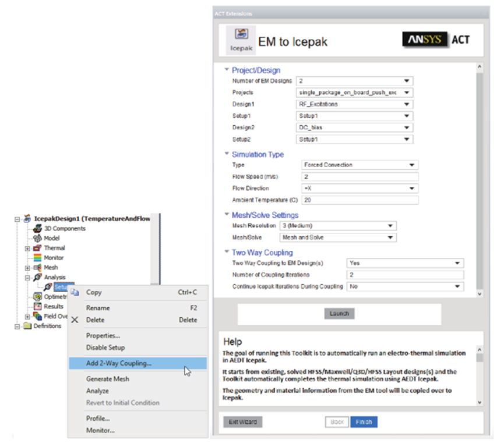The width and height of the screenshot is (504, 447).
Task: Click the Back button
Action: pyautogui.click(x=337, y=422)
